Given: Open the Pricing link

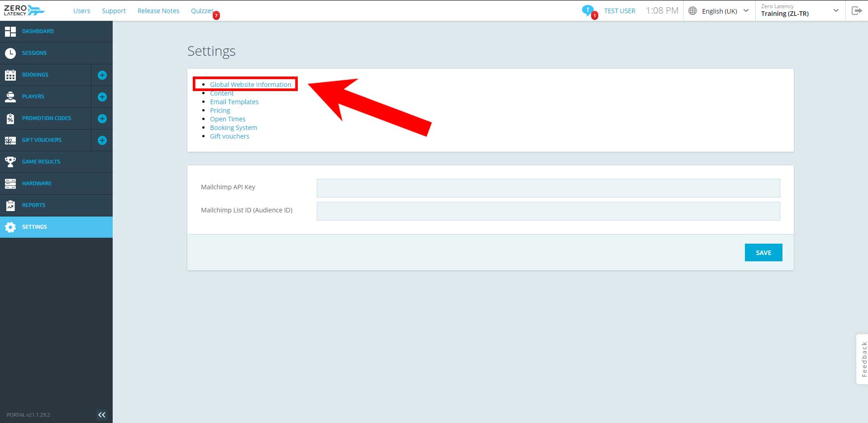Looking at the screenshot, I should (220, 111).
